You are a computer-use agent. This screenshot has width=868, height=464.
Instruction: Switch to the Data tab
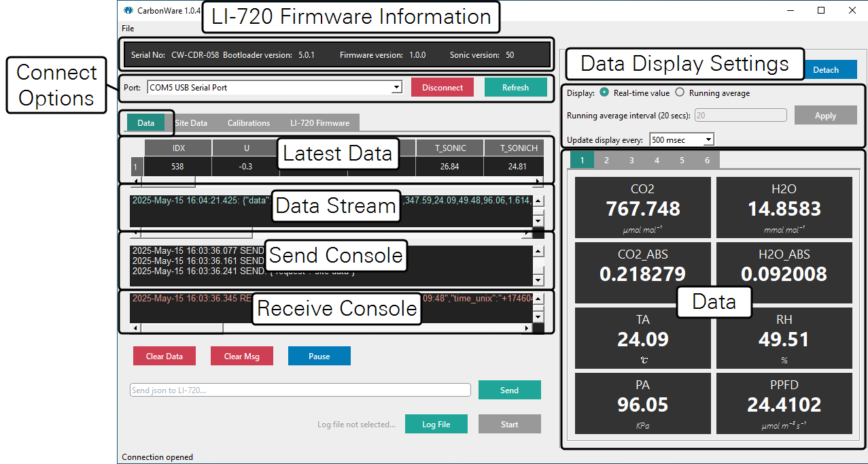[x=146, y=123]
